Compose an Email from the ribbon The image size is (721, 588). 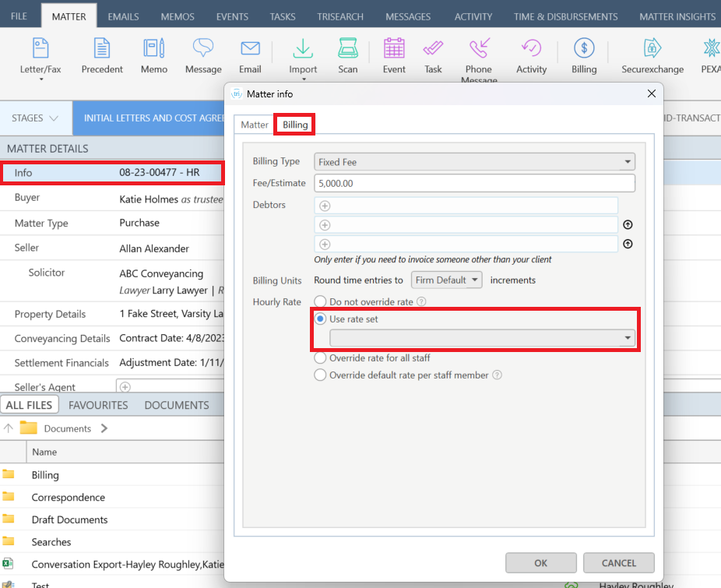coord(250,55)
